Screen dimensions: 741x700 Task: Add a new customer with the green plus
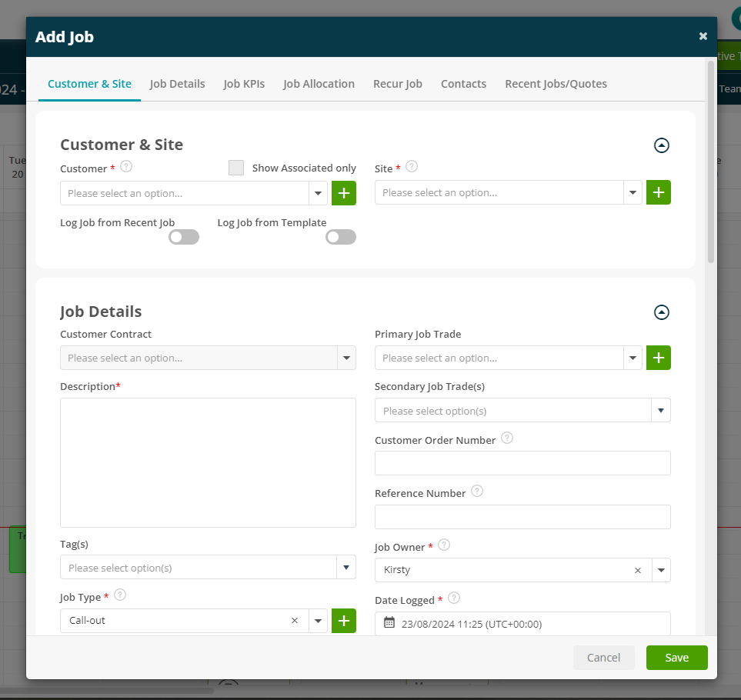pyautogui.click(x=343, y=193)
